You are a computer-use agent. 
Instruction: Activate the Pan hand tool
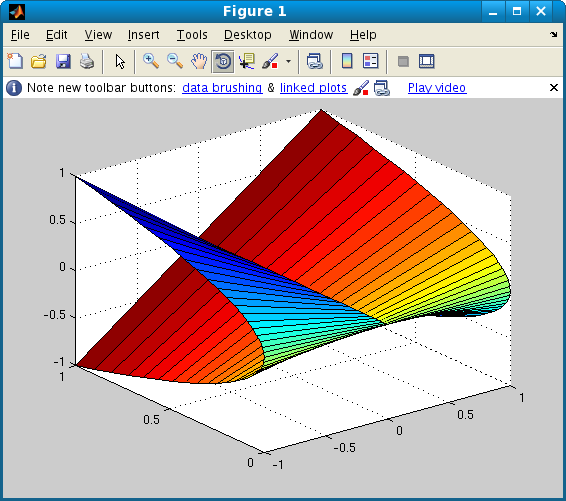(x=199, y=61)
